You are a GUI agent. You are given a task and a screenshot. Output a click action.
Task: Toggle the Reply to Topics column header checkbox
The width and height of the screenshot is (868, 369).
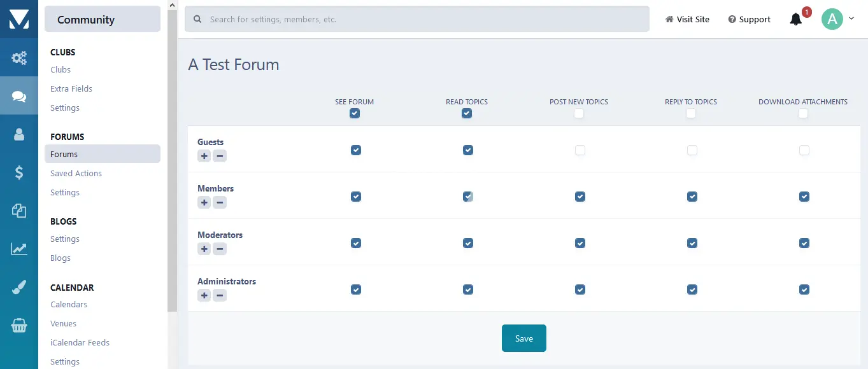pyautogui.click(x=691, y=113)
